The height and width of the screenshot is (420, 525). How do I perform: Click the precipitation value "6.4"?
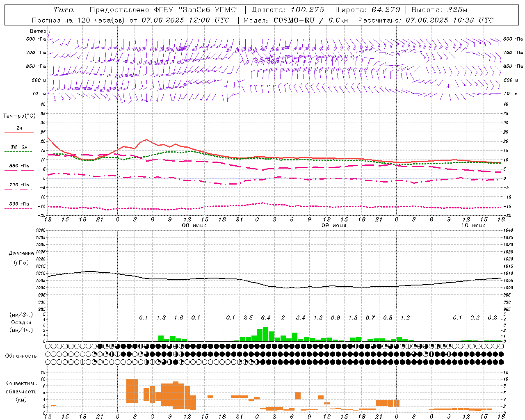click(x=266, y=317)
